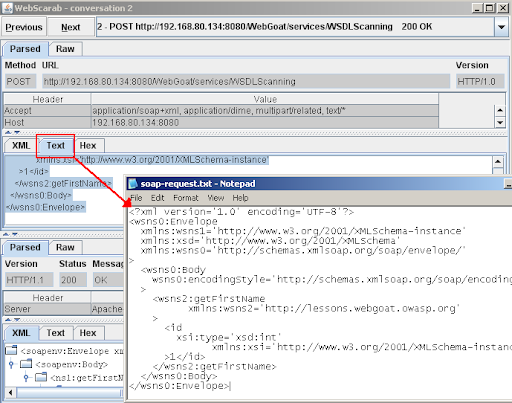Click the xsi:type='xsd:int' line in Notepad
The height and width of the screenshot is (403, 512).
click(x=229, y=337)
